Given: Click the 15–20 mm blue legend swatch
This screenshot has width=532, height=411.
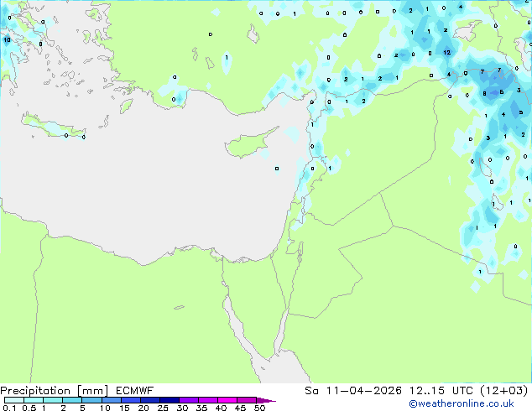Looking at the screenshot, I should (x=130, y=400).
